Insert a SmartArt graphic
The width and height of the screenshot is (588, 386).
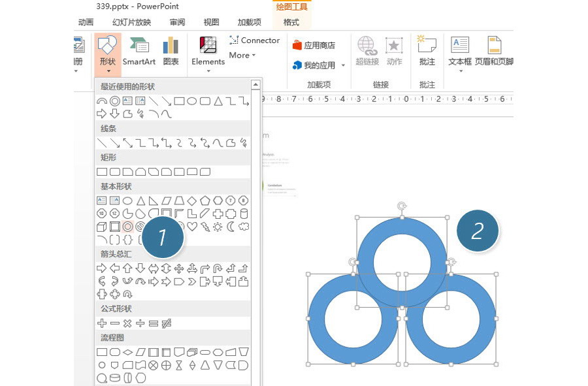(x=139, y=52)
